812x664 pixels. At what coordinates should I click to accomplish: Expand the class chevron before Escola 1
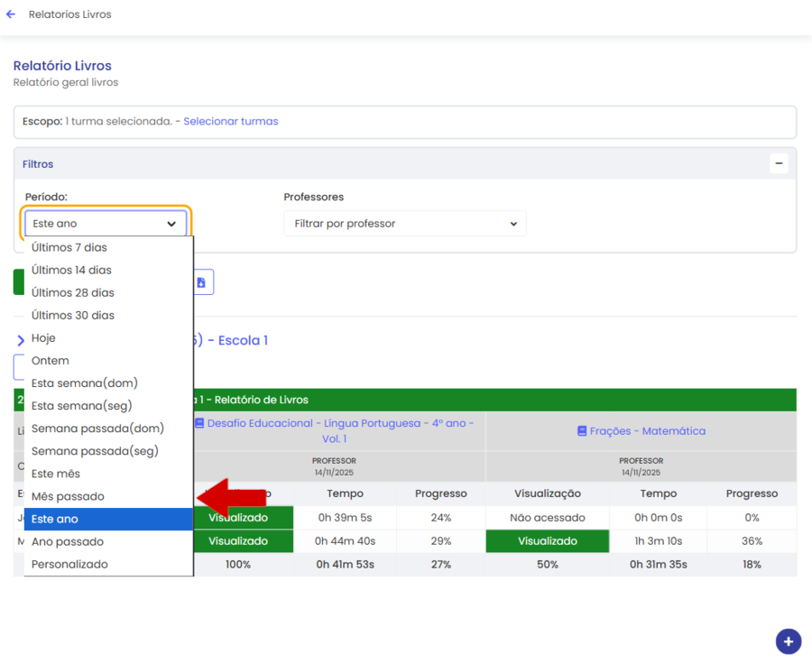coord(21,341)
